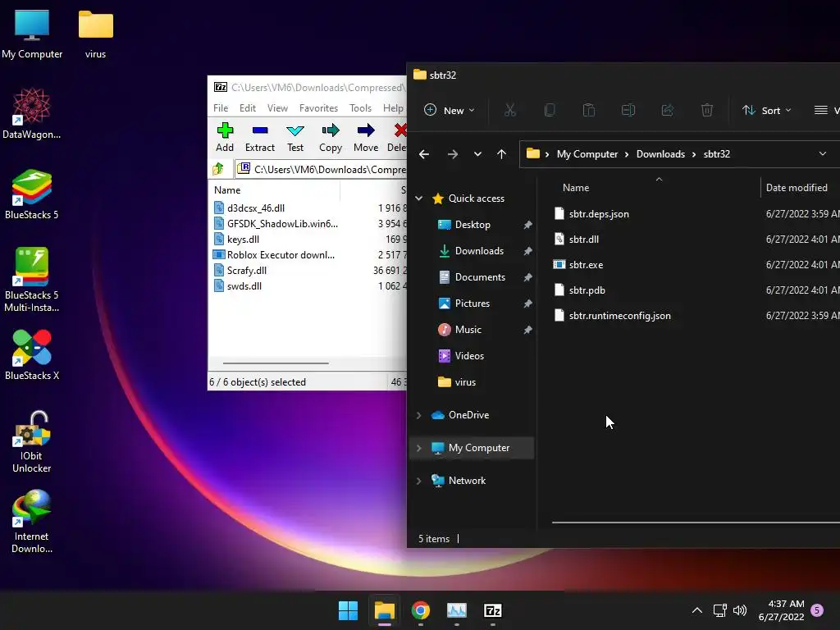Image resolution: width=840 pixels, height=630 pixels.
Task: Open Desktop in Quick access
Action: (472, 225)
